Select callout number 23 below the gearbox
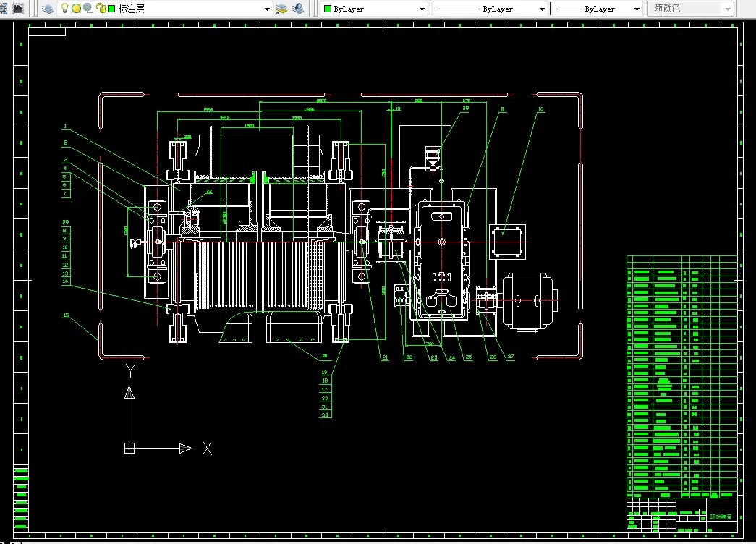The width and height of the screenshot is (756, 544). point(434,357)
